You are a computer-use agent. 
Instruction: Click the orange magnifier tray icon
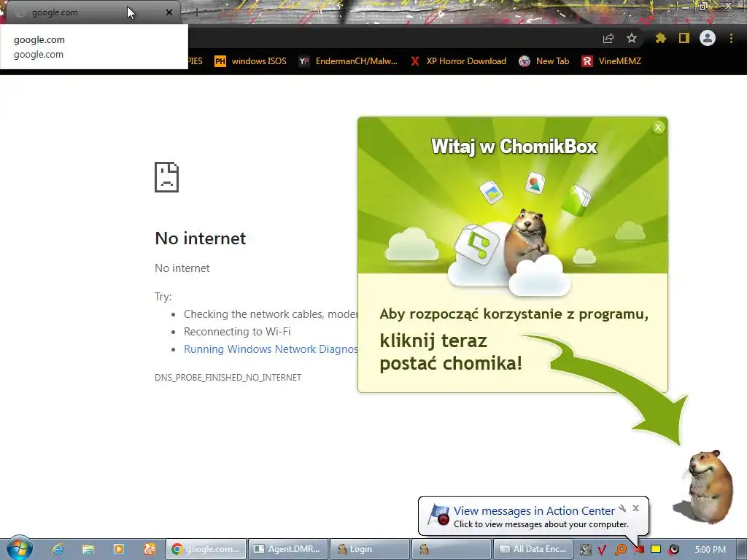click(620, 550)
